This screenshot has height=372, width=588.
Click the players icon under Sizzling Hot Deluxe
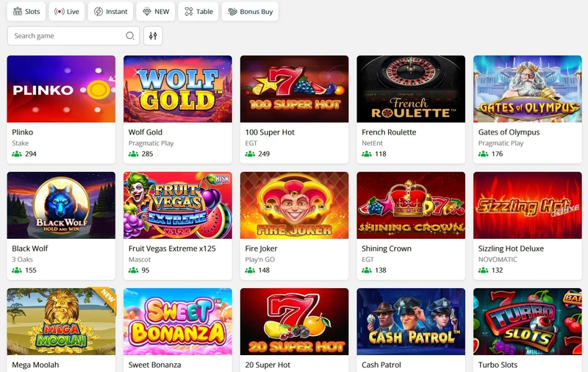point(484,271)
